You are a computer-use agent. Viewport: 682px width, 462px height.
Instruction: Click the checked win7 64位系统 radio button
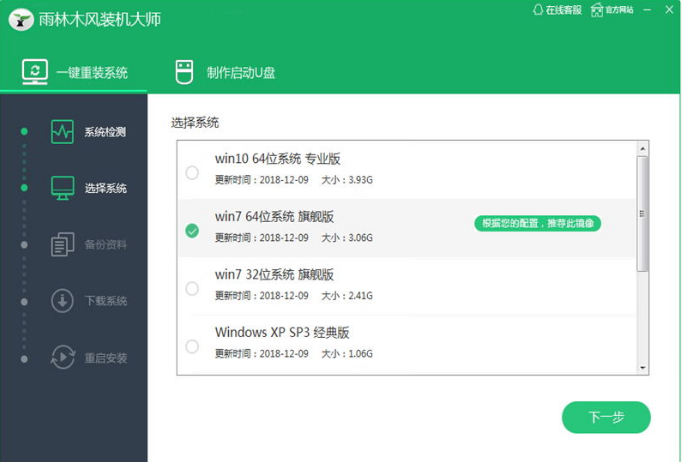(192, 231)
